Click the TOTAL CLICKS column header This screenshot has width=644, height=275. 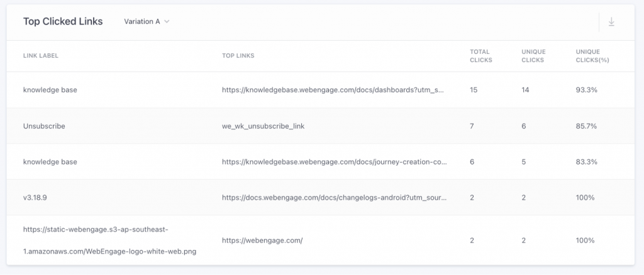[x=481, y=56]
